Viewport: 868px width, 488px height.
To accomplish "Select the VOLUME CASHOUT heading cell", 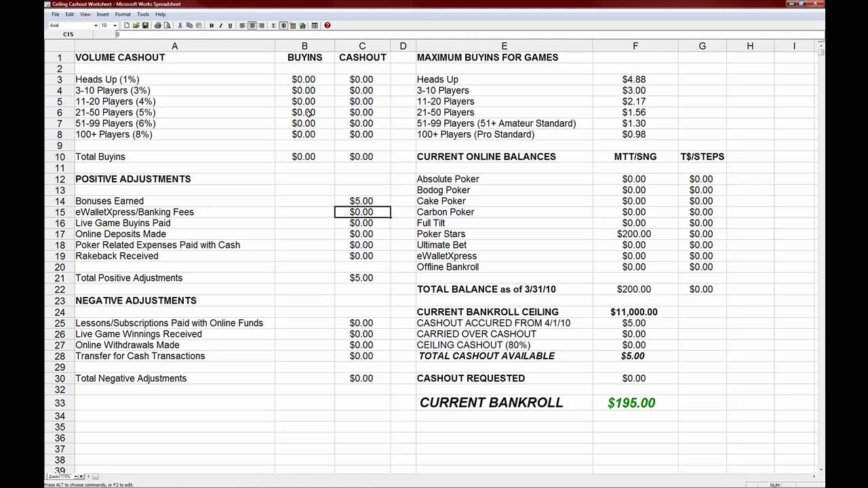I will (x=174, y=58).
